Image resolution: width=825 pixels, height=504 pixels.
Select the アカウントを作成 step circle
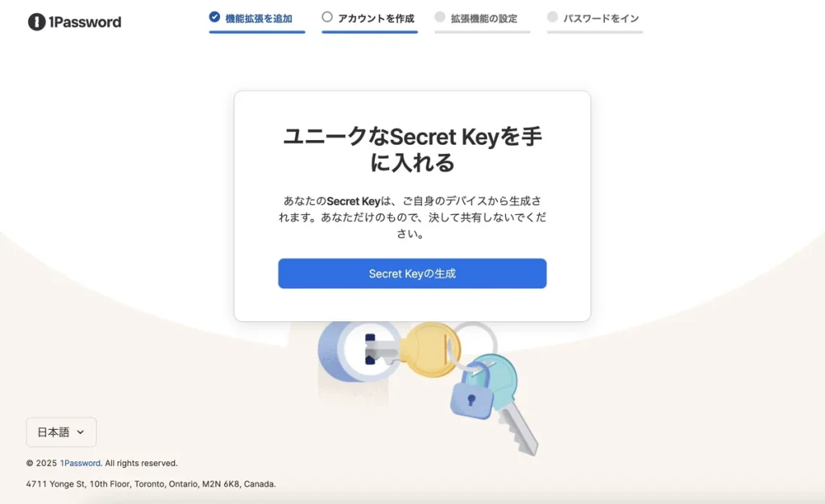[x=327, y=17]
